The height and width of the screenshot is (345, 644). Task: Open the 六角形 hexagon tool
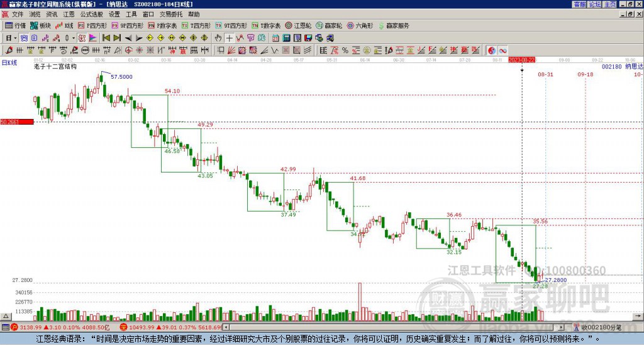pos(360,25)
